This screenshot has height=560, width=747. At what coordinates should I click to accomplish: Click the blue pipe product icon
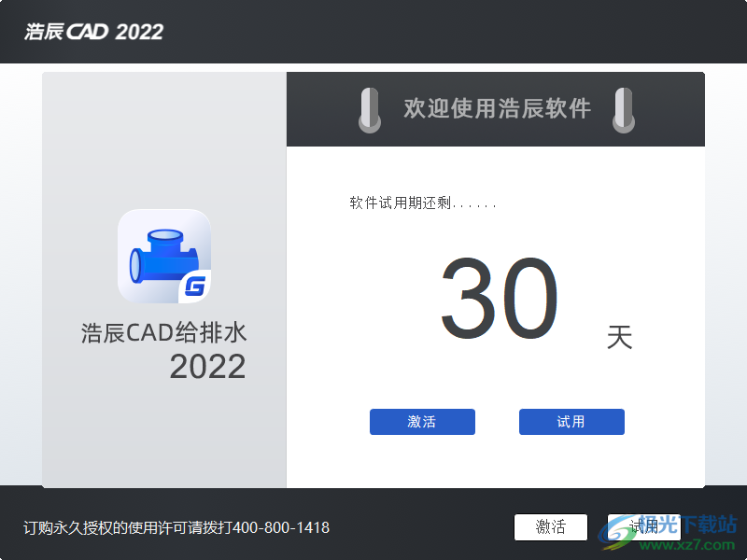164,256
